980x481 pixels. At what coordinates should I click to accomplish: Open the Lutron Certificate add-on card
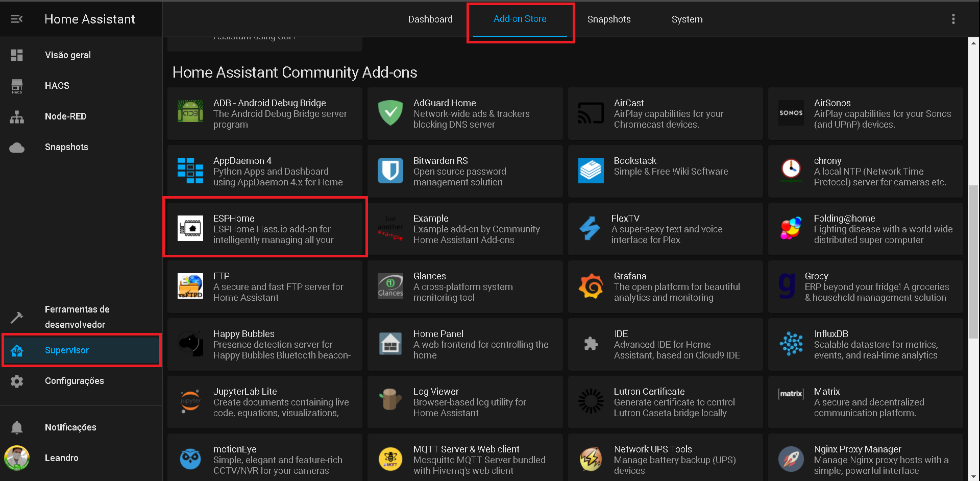tap(666, 402)
